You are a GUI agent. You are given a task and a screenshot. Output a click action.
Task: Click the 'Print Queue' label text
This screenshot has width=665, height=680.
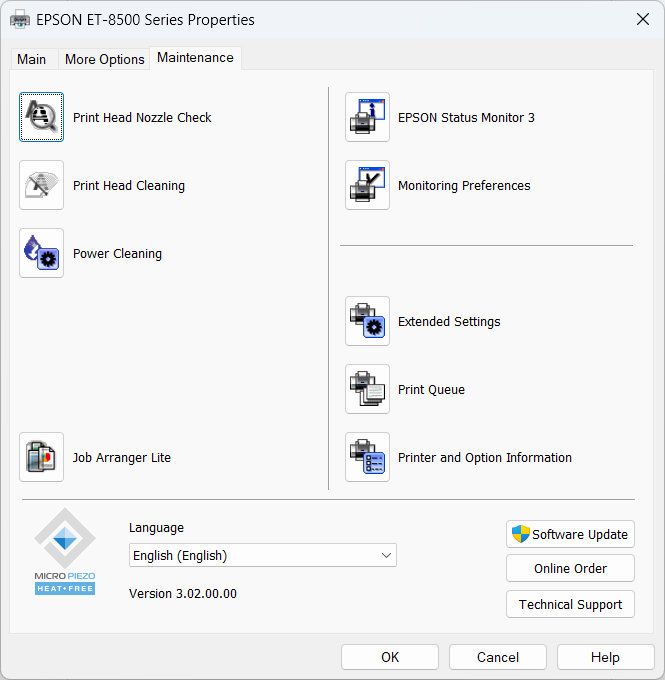pos(431,389)
